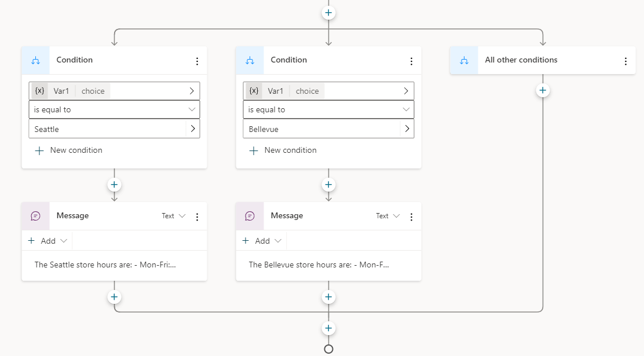Expand the Bellevue value chevron

tap(407, 129)
